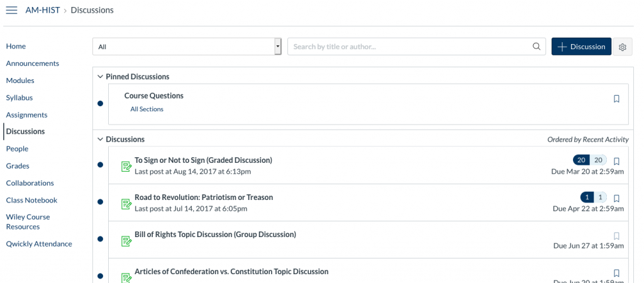Open Articles of Confederation vs. Constitution discussion
Screen dimensions: 644x283
231,272
